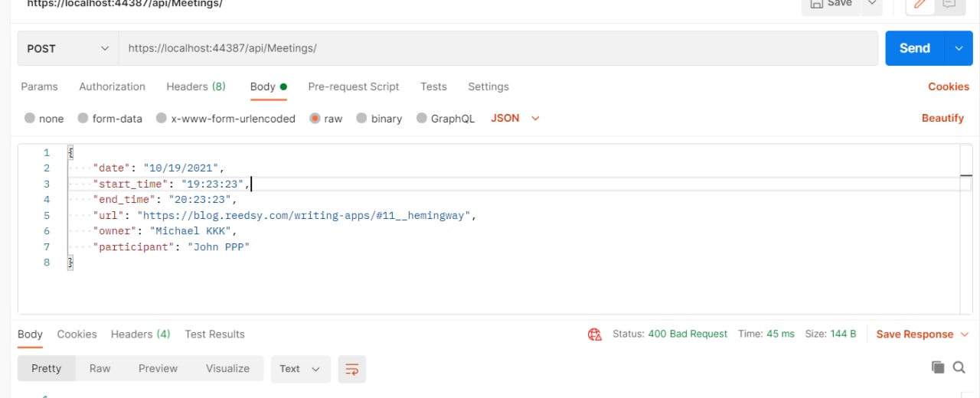This screenshot has height=398, width=980.
Task: Open the Text response format dropdown
Action: point(300,369)
